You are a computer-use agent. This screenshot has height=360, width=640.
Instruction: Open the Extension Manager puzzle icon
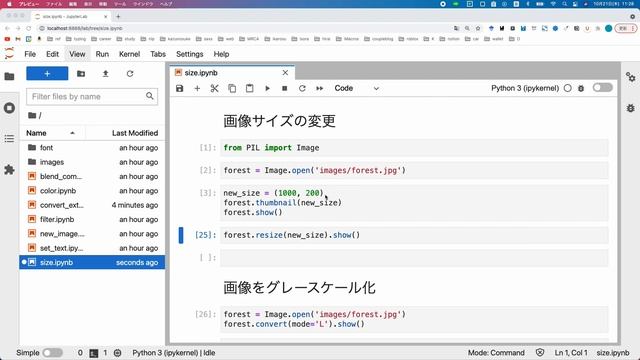pos(9,170)
